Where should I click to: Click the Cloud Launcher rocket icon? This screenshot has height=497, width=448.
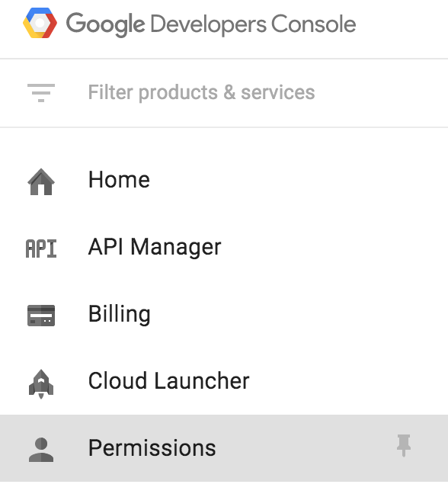pyautogui.click(x=41, y=383)
